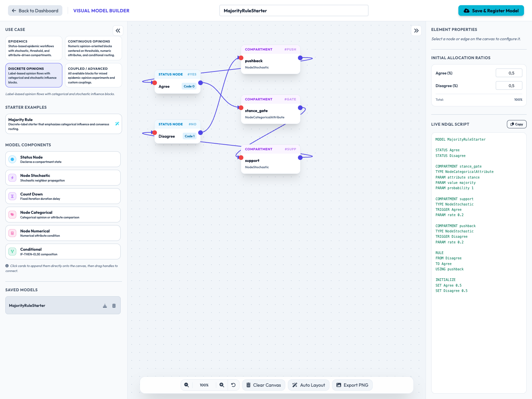Select the stance_gate compartment node
The height and width of the screenshot is (399, 532).
point(271,109)
